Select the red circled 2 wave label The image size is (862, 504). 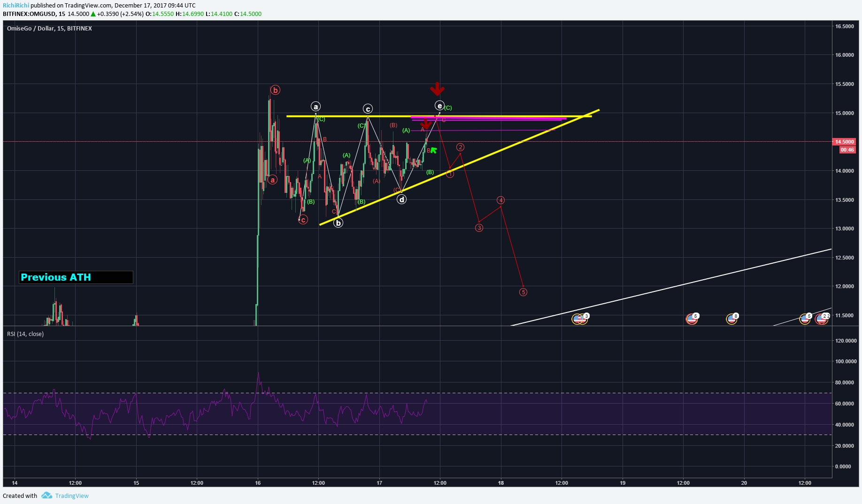tap(461, 147)
